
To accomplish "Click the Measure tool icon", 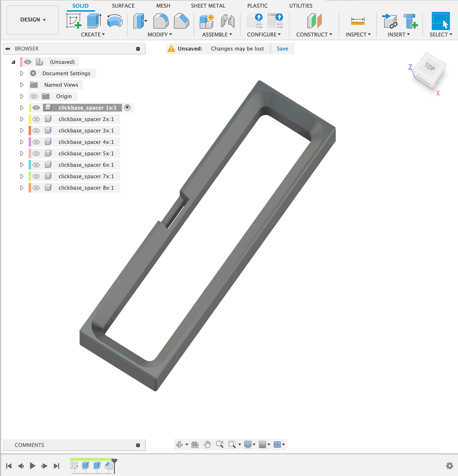I will click(x=358, y=21).
